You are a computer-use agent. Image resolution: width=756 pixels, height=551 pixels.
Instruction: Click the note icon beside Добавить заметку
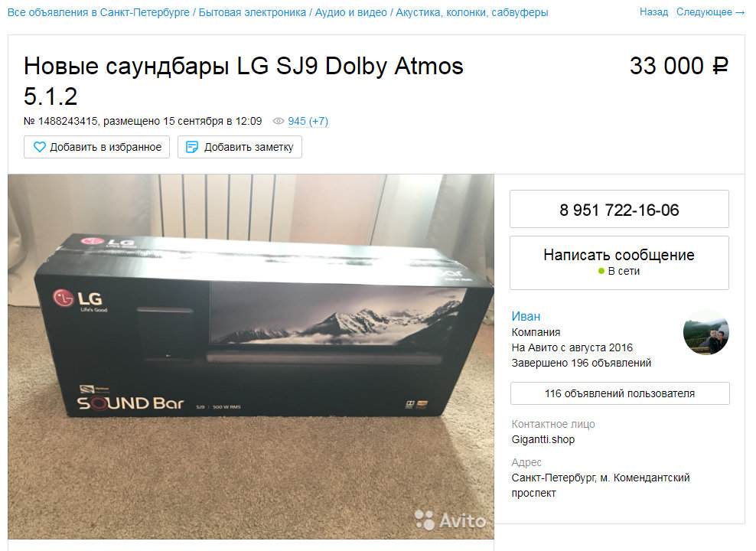(192, 147)
